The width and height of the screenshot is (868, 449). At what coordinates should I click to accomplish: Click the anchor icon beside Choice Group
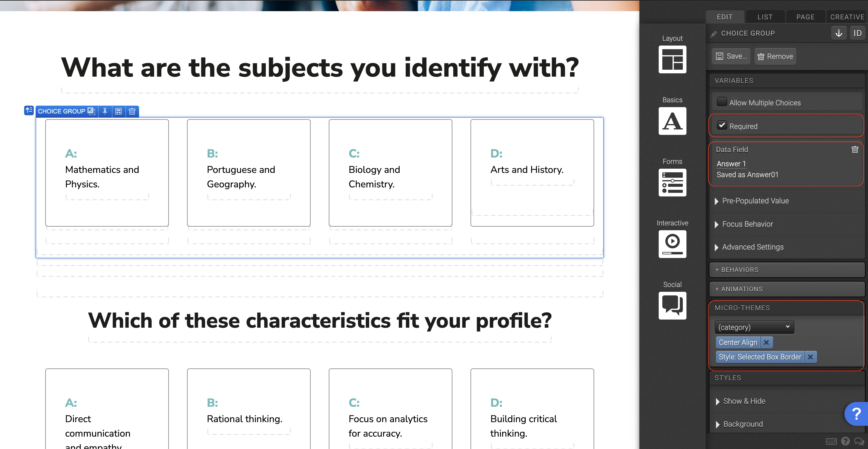tap(839, 33)
